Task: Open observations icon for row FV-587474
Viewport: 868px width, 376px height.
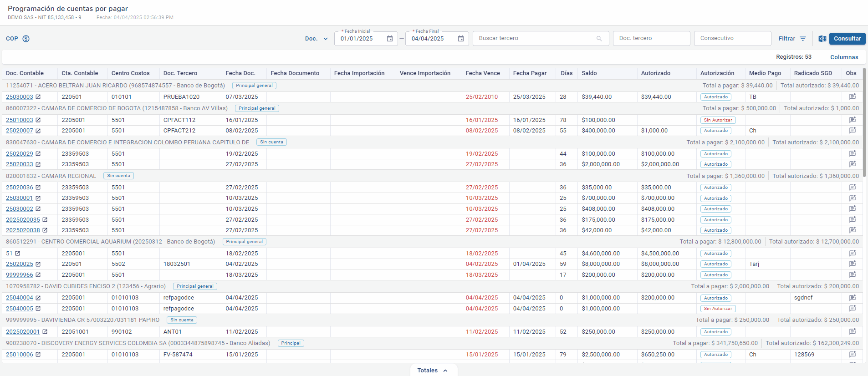Action: [x=853, y=355]
